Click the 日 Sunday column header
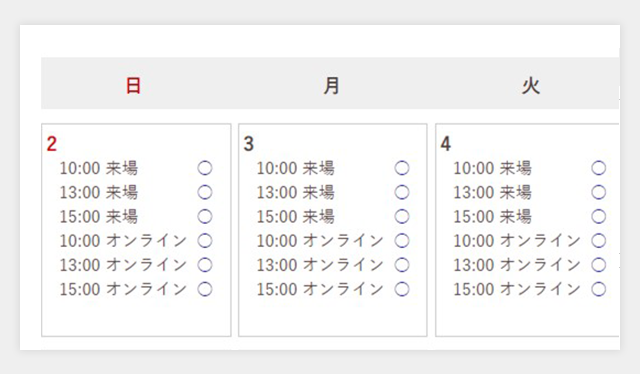Image resolution: width=640 pixels, height=374 pixels. pyautogui.click(x=133, y=86)
